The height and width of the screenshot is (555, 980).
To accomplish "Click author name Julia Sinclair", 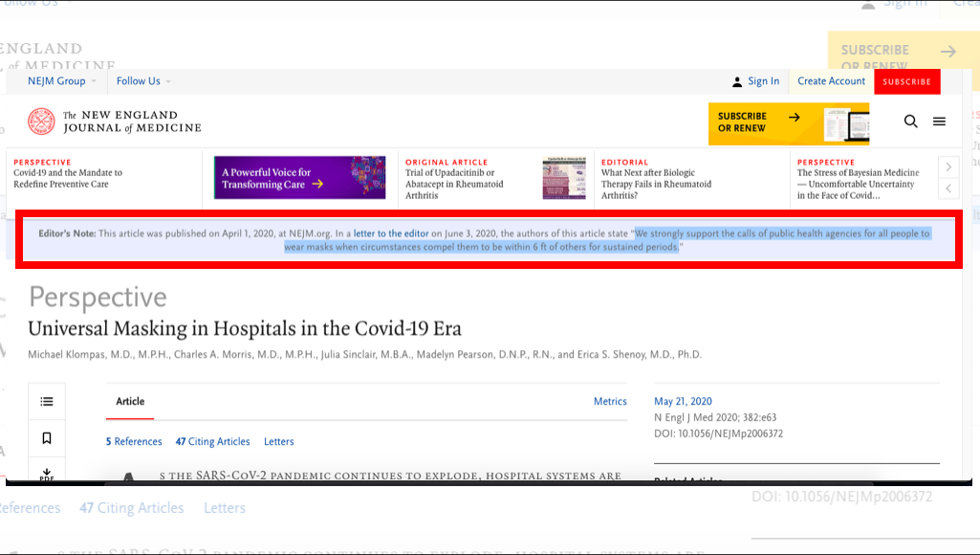I will click(x=349, y=355).
